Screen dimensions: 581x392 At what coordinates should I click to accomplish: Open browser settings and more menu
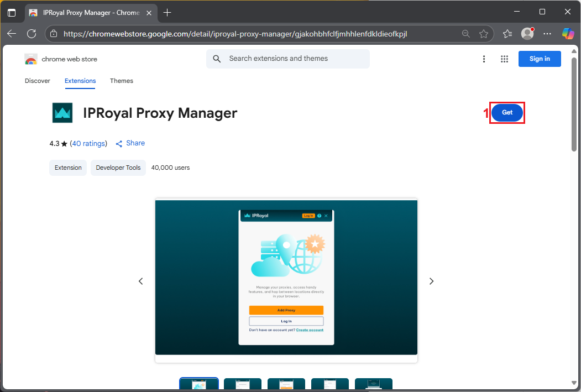(x=547, y=34)
